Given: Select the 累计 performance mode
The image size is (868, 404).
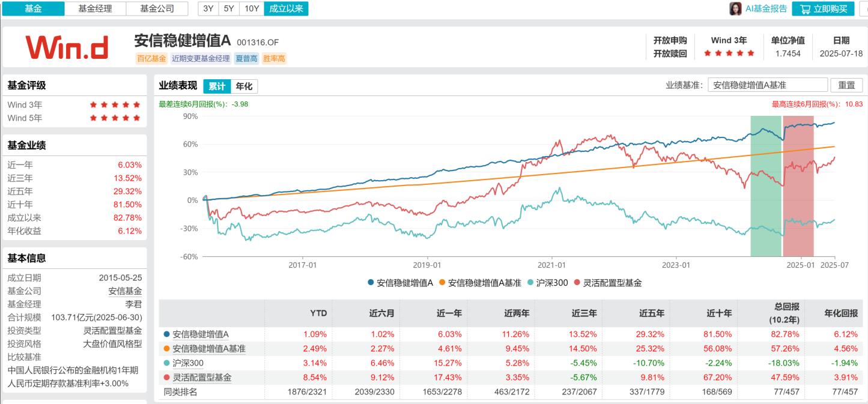Looking at the screenshot, I should [x=216, y=86].
